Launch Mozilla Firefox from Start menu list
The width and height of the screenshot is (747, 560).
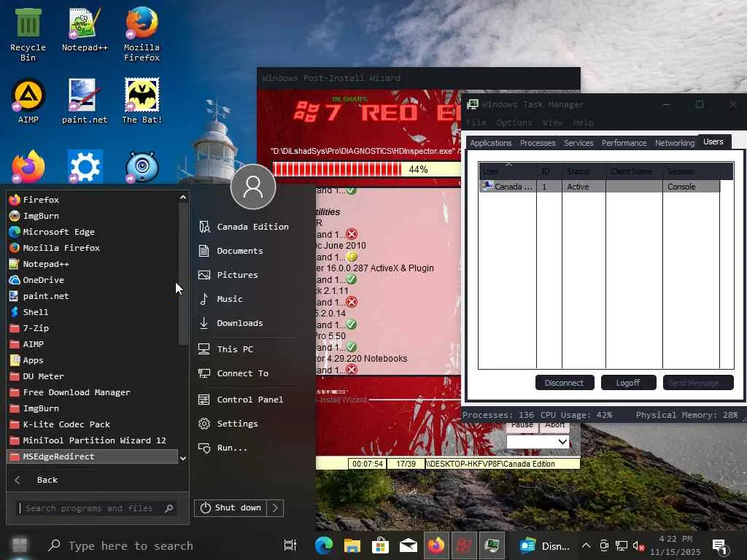click(93, 248)
